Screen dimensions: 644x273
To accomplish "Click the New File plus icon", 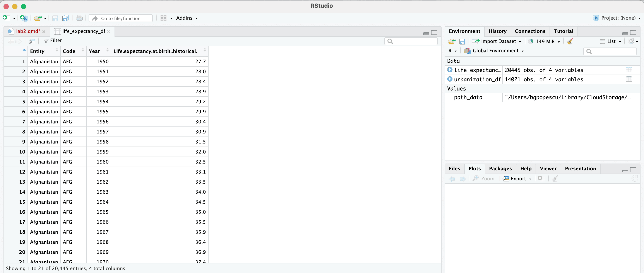I will 5,18.
